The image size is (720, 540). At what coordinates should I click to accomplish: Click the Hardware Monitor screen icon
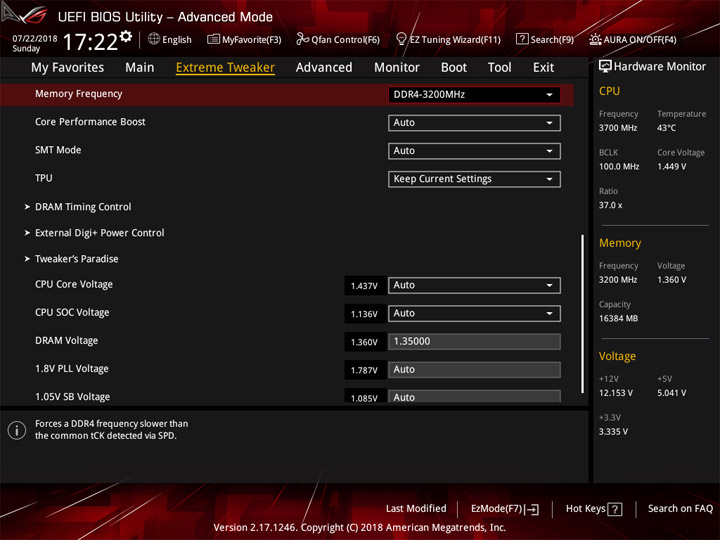(605, 66)
